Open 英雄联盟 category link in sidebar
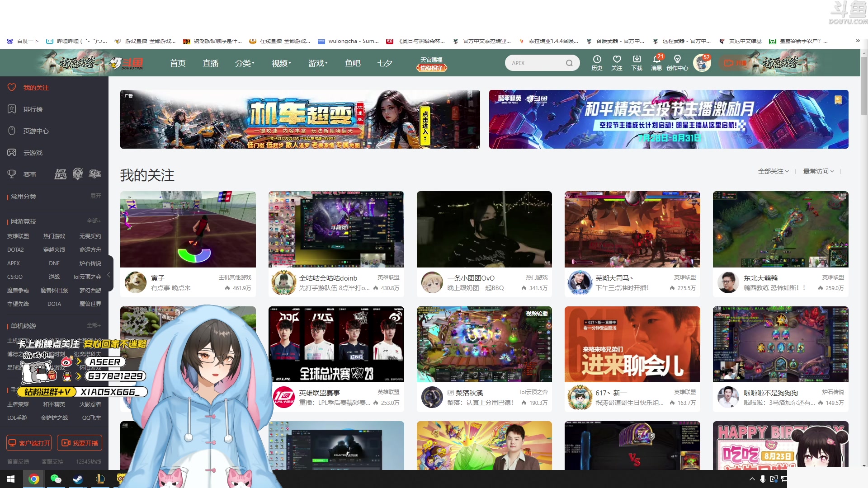 18,236
